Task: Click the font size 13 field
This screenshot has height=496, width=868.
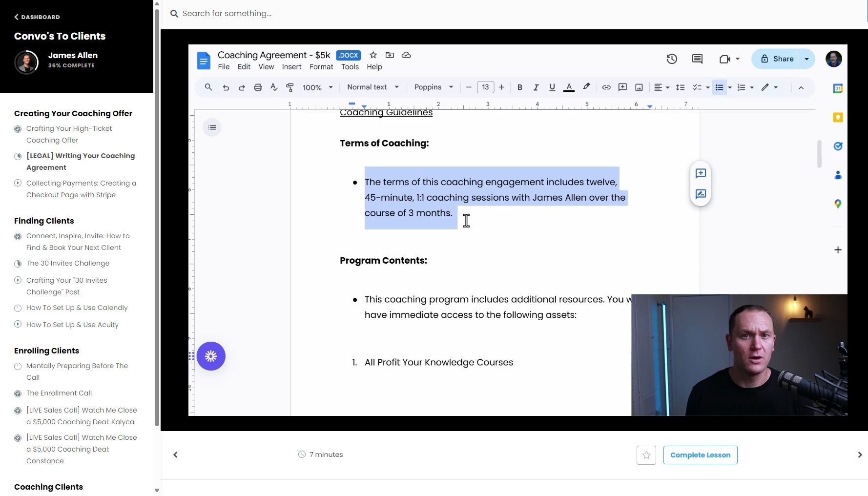Action: point(485,87)
